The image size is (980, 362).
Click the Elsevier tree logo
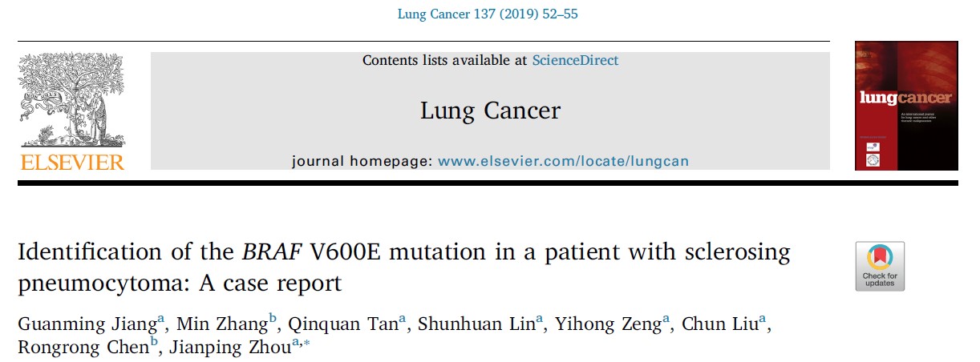pos(72,101)
